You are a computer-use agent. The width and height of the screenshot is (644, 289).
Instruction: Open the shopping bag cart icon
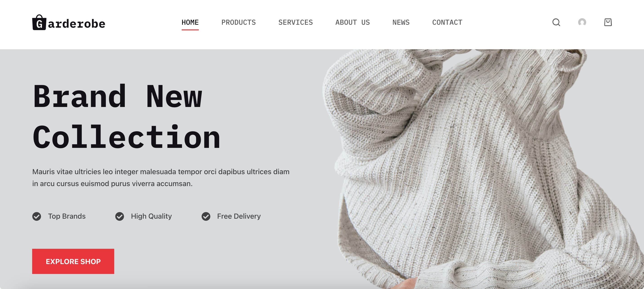point(608,22)
